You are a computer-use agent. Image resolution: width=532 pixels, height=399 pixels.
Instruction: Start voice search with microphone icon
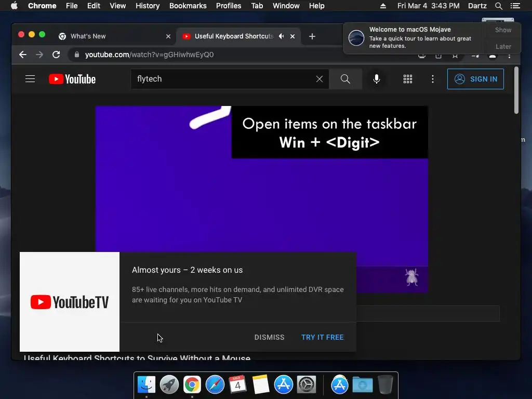tap(377, 79)
